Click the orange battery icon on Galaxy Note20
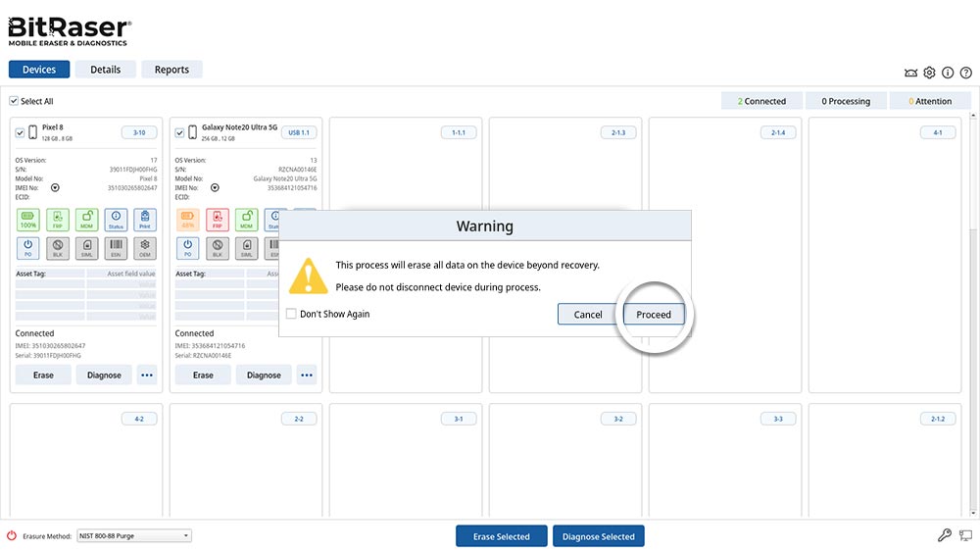The height and width of the screenshot is (552, 980). (x=187, y=220)
